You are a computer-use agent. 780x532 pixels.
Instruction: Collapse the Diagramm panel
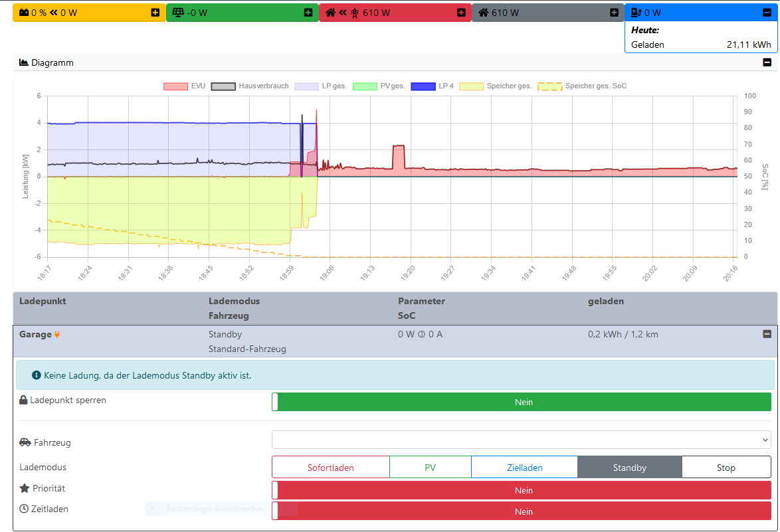coord(767,62)
